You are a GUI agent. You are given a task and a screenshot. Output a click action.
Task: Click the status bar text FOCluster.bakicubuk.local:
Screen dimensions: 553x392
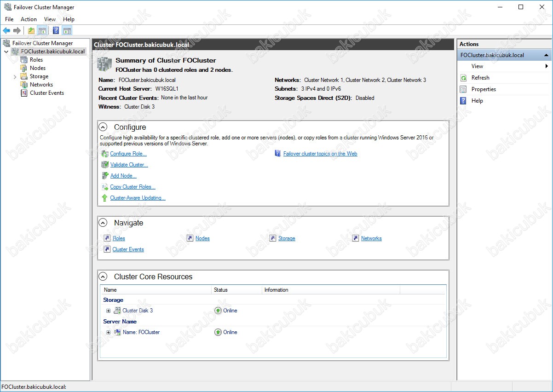[34, 387]
